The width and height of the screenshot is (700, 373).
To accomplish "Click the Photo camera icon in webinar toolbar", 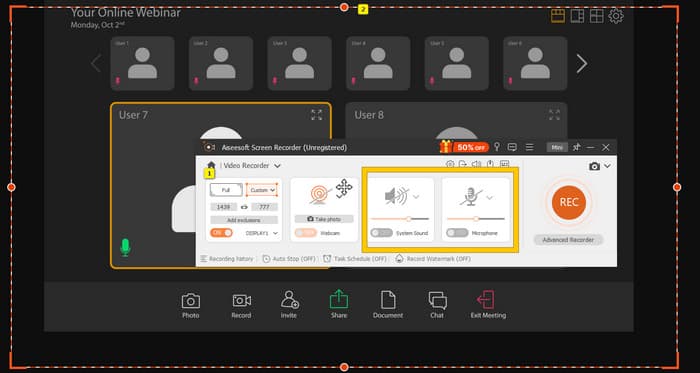I will click(191, 301).
